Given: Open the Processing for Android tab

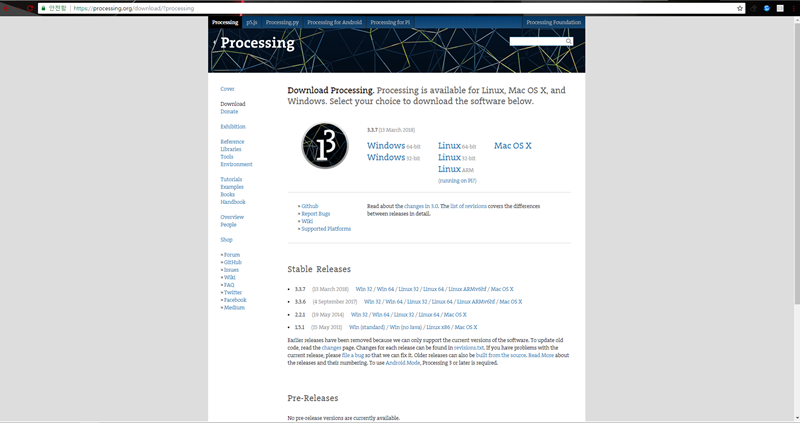Looking at the screenshot, I should coord(334,22).
